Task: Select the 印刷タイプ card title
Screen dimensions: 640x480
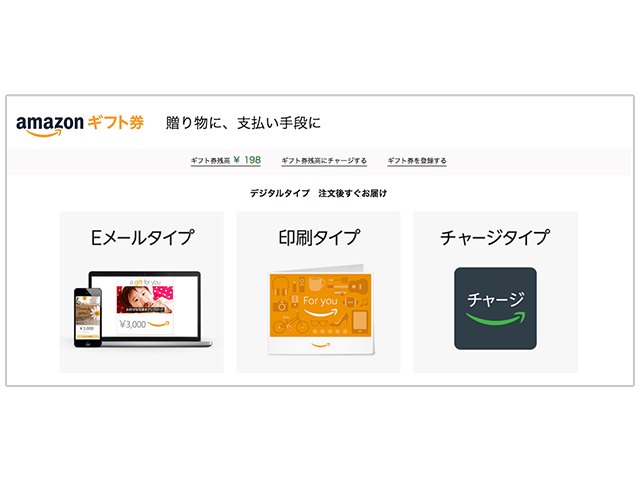Action: pyautogui.click(x=319, y=238)
